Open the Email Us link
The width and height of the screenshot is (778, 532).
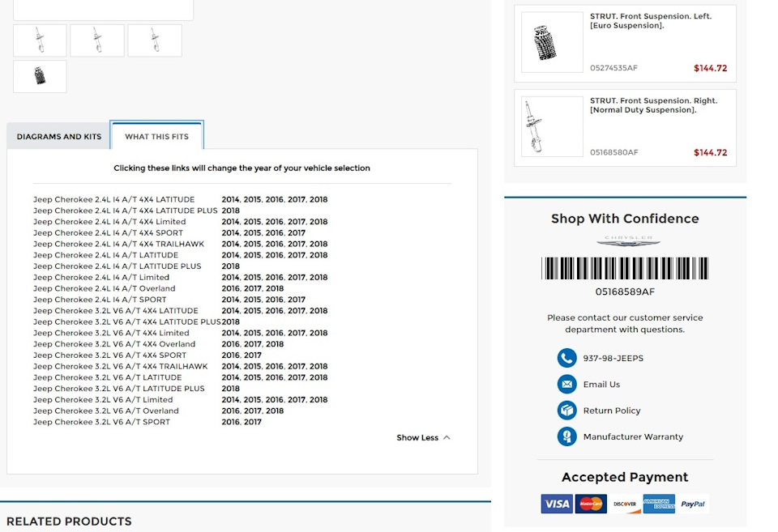click(x=601, y=385)
